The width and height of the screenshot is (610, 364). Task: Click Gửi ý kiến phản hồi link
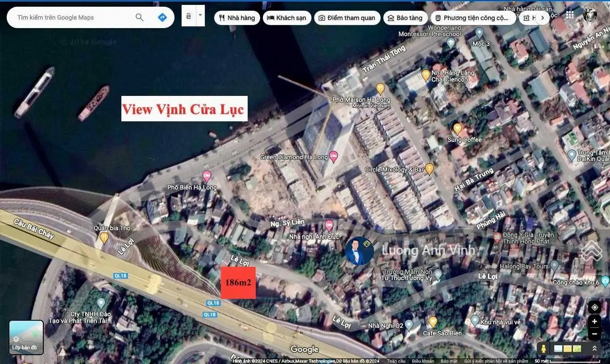(496, 361)
